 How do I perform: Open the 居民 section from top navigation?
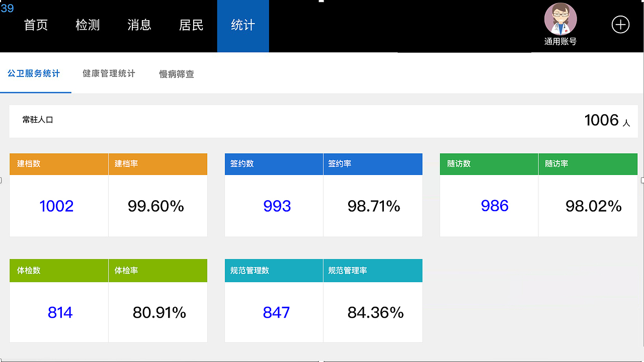coord(191,25)
